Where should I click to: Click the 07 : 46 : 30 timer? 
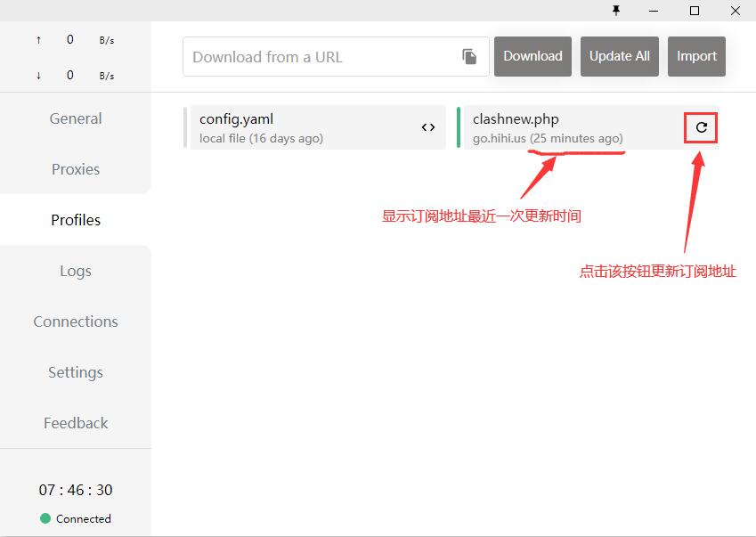coord(76,490)
